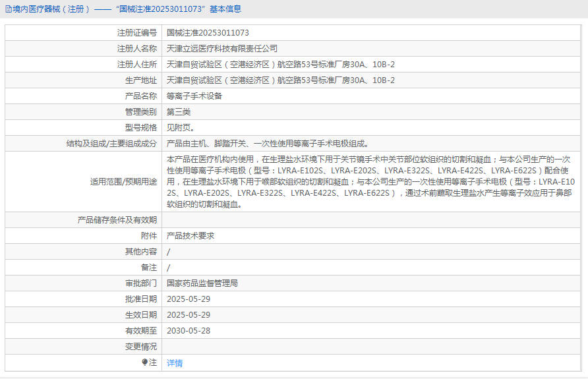Click the 其他内容 label cell
Image resolution: width=588 pixels, height=379 pixels.
[x=83, y=252]
